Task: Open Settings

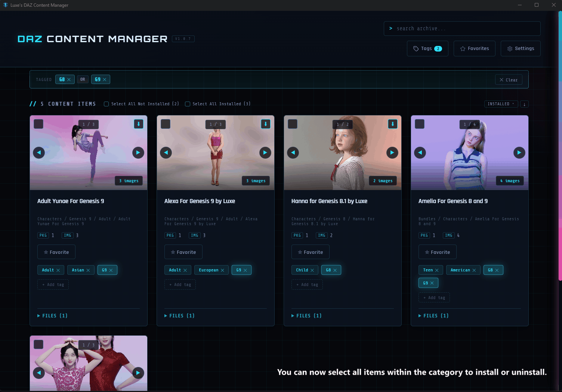Action: pos(521,49)
